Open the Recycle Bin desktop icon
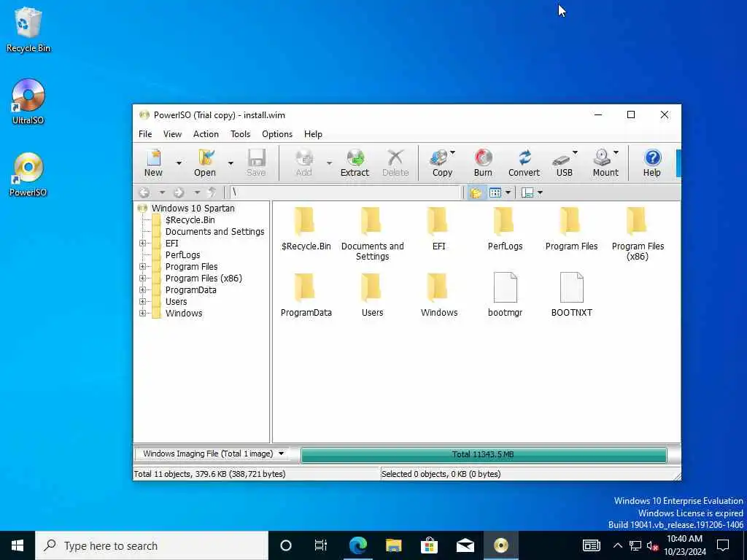Screen dimensions: 747x560 [x=28, y=29]
